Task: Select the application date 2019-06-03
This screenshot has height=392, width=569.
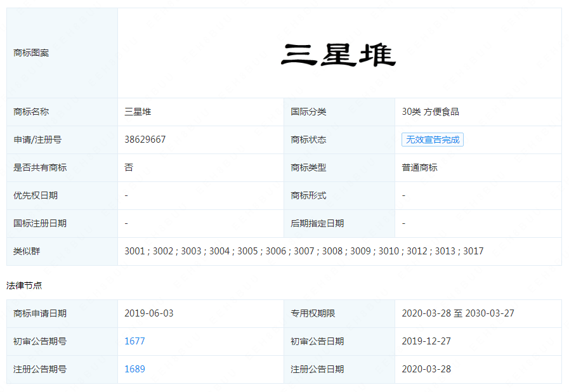Action: pyautogui.click(x=149, y=313)
